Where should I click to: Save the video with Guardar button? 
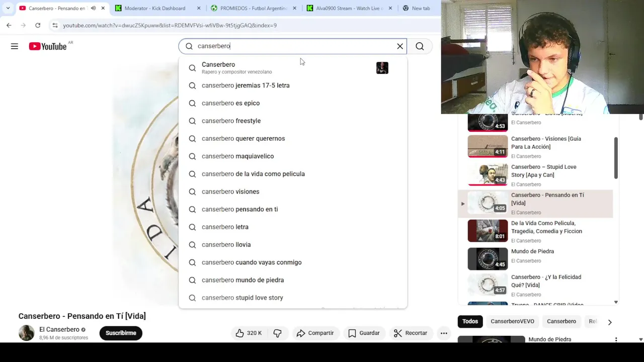364,333
